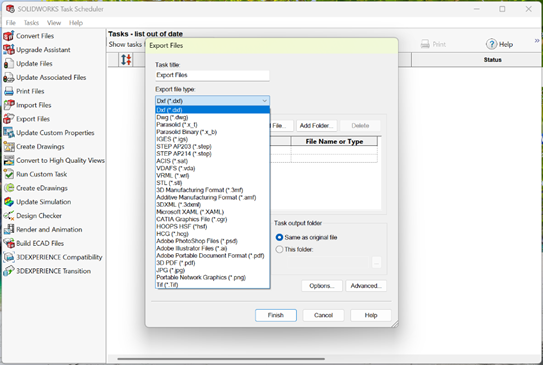Open Design Checker icon
The width and height of the screenshot is (543, 365).
[9, 216]
